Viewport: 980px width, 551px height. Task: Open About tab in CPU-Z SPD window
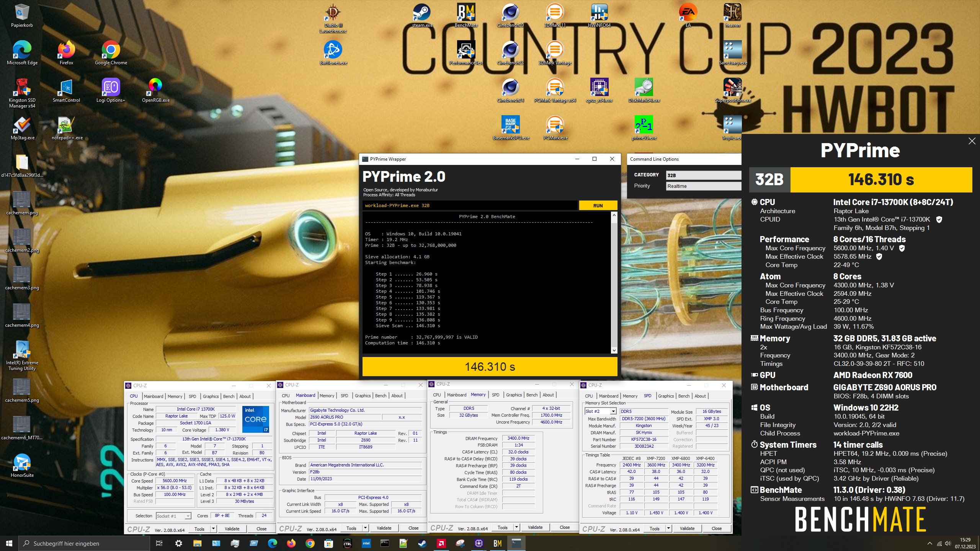(700, 396)
